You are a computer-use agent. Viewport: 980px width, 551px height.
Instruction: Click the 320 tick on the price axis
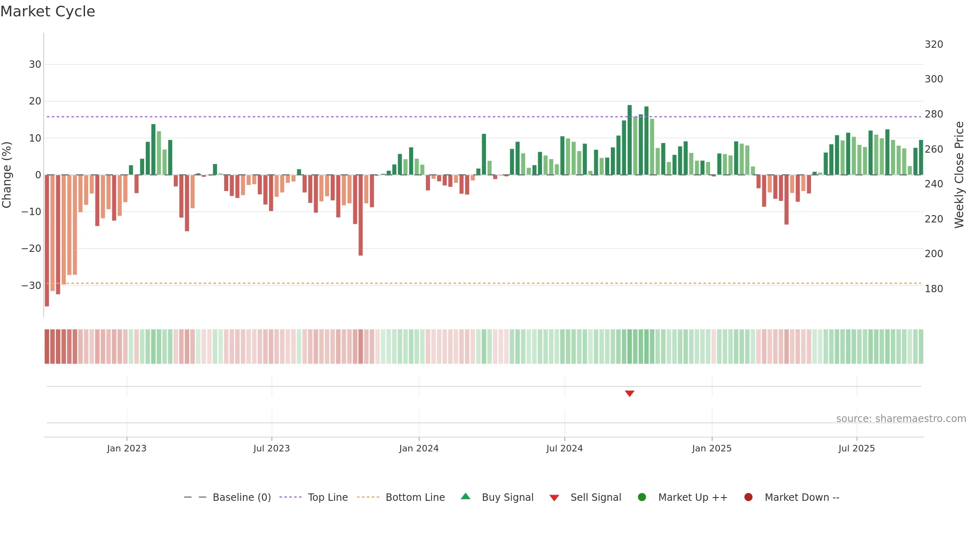coord(934,44)
